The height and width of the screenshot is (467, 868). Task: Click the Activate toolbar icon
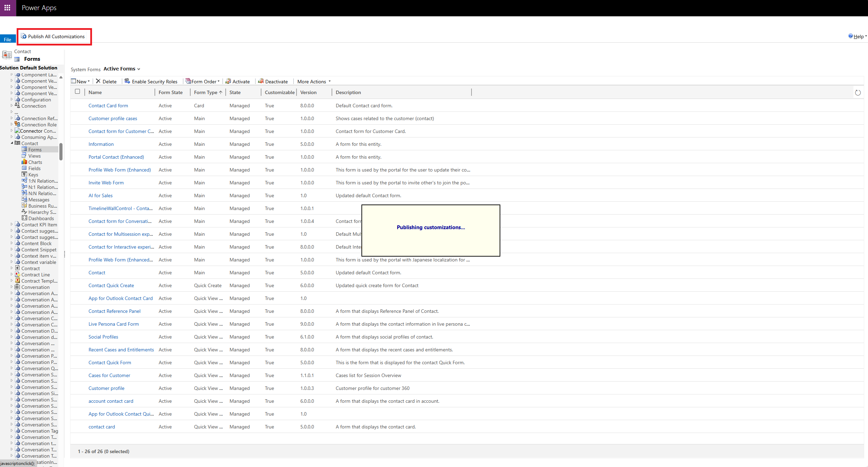pyautogui.click(x=228, y=81)
